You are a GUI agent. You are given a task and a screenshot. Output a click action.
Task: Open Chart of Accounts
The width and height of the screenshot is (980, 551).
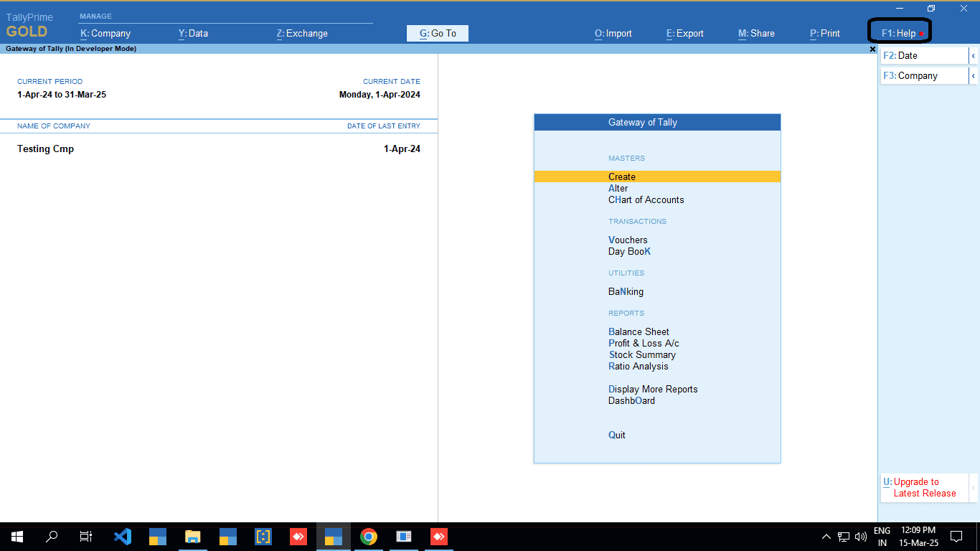pos(646,199)
